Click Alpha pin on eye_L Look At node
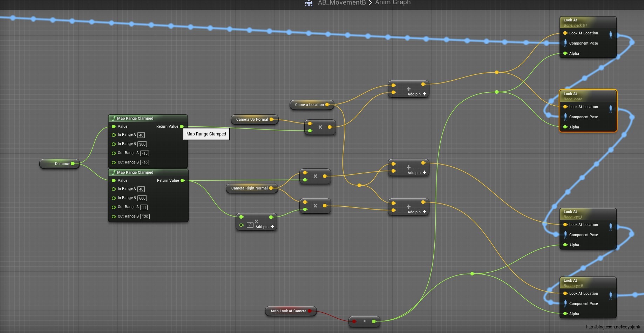644x333 pixels. point(565,245)
